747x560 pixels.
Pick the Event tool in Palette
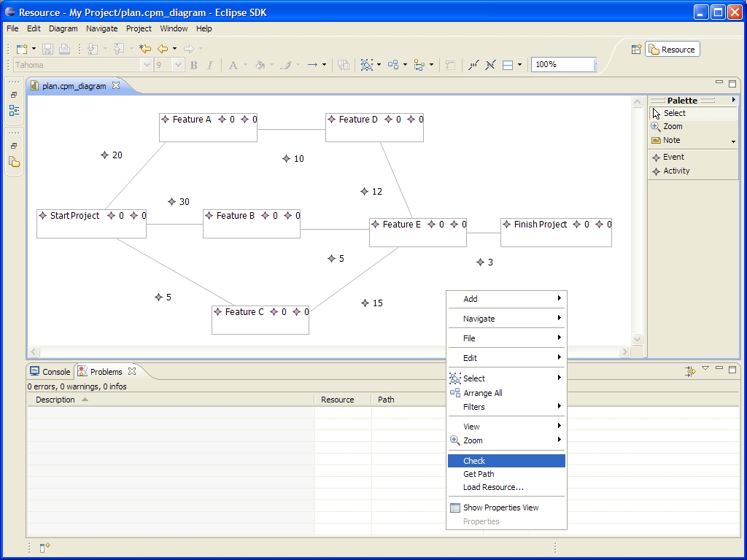(673, 157)
